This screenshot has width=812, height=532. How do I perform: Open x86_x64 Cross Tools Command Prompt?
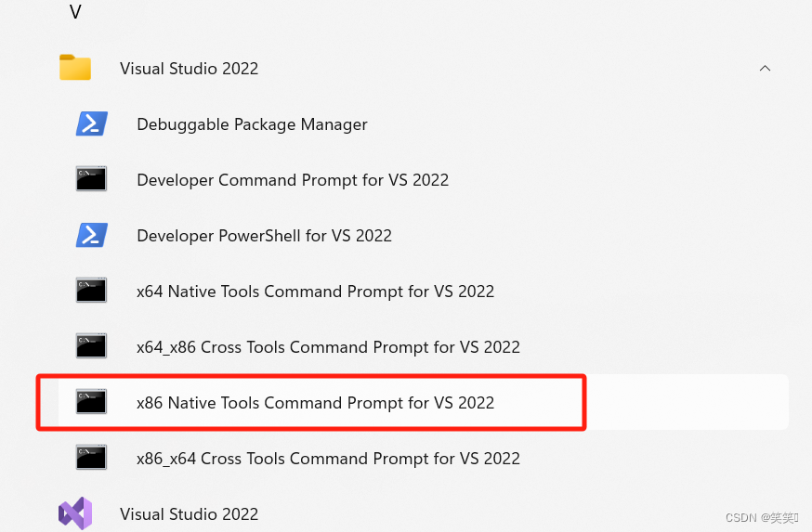coord(328,459)
